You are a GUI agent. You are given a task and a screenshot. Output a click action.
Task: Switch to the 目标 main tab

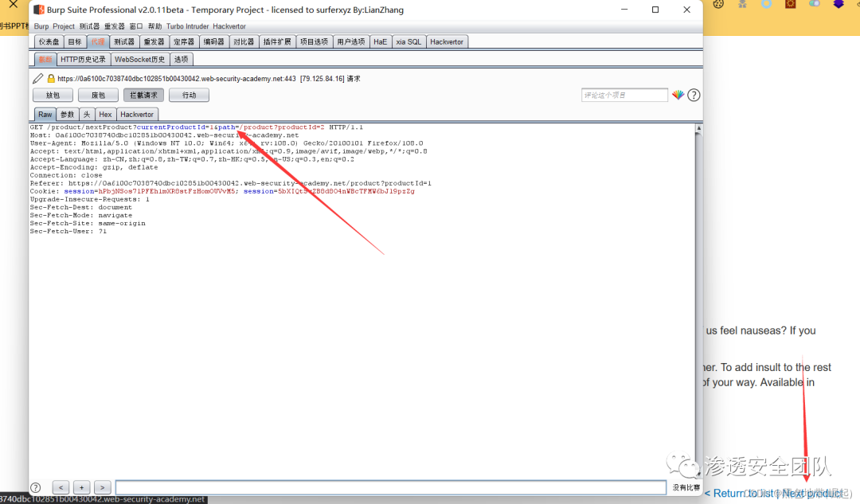[75, 41]
